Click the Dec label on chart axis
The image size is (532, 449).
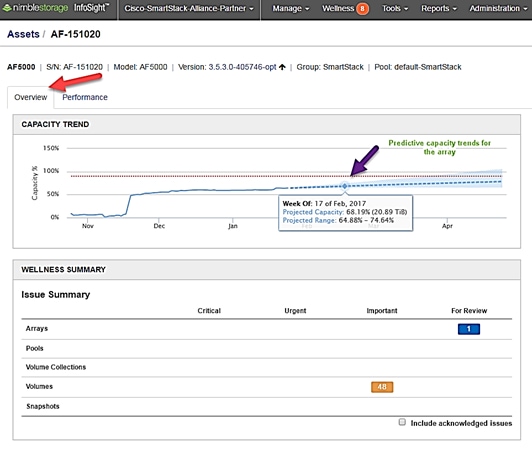[159, 226]
